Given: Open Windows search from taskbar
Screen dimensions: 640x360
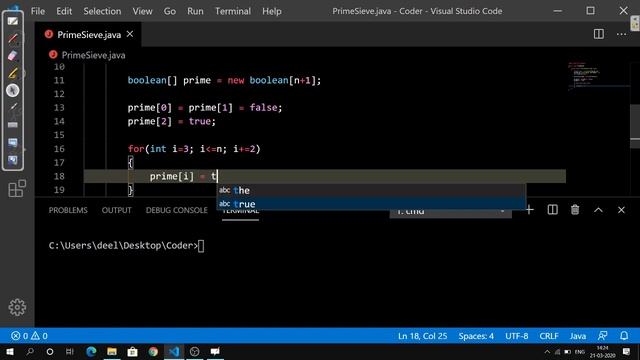Looking at the screenshot, I should tap(30, 351).
